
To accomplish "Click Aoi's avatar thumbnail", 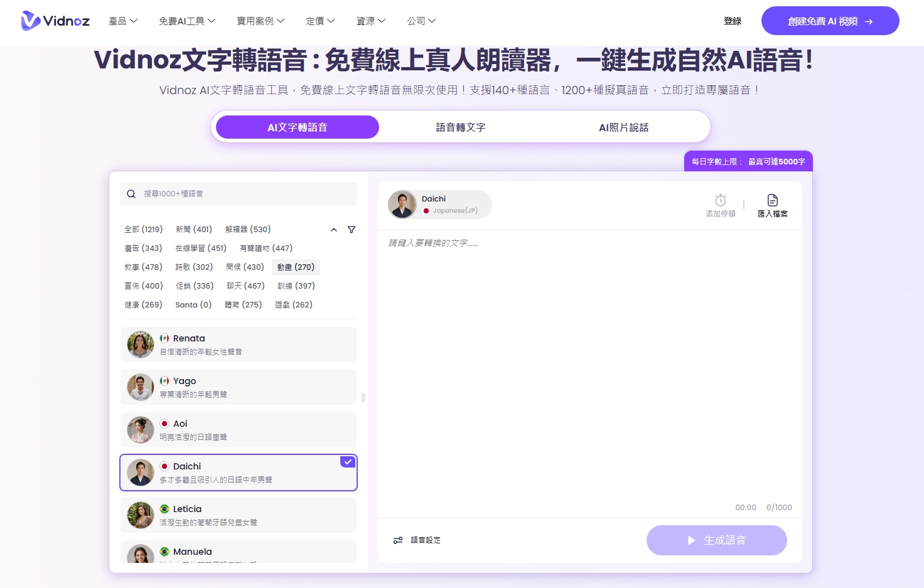I will (x=141, y=430).
